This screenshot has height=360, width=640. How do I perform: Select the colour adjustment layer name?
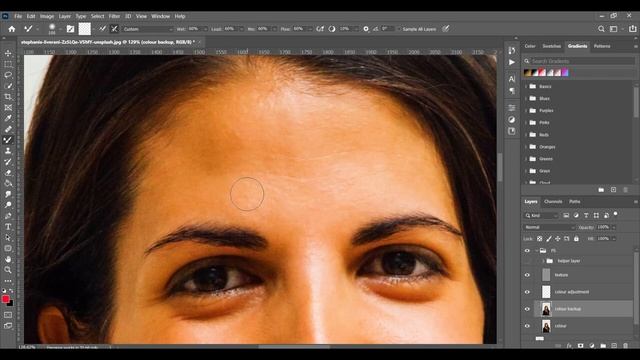[x=572, y=292]
